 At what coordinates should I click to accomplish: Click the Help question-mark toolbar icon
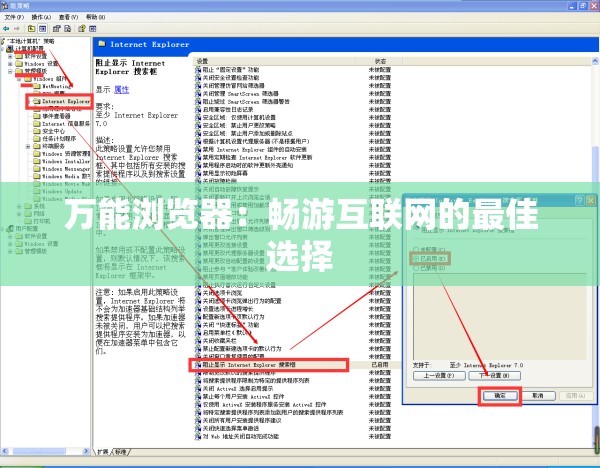pos(82,29)
